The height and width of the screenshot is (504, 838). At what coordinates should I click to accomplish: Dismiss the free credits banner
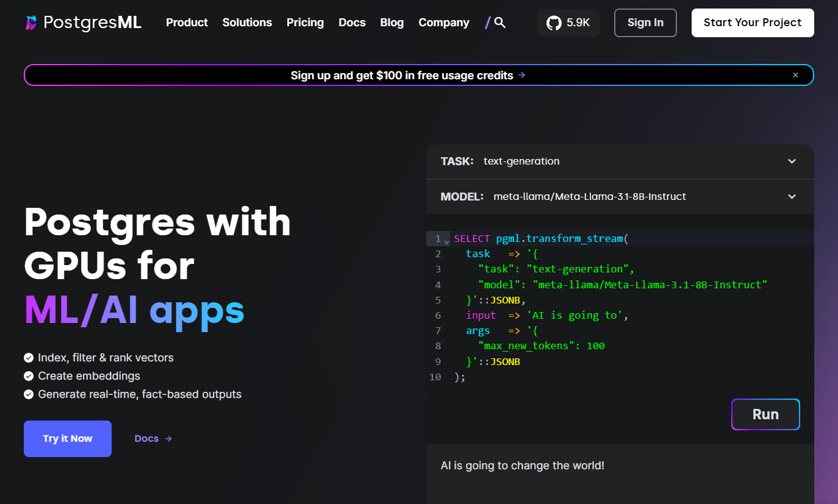(795, 75)
